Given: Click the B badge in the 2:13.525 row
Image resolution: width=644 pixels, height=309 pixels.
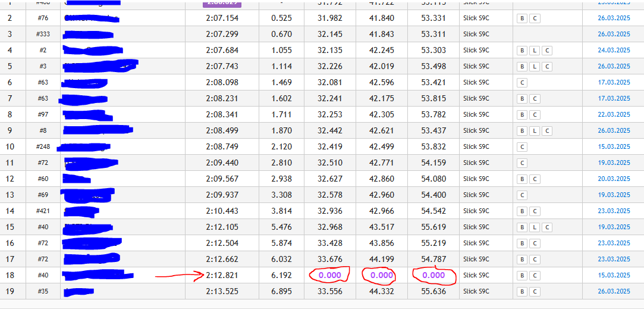Looking at the screenshot, I should tap(522, 292).
